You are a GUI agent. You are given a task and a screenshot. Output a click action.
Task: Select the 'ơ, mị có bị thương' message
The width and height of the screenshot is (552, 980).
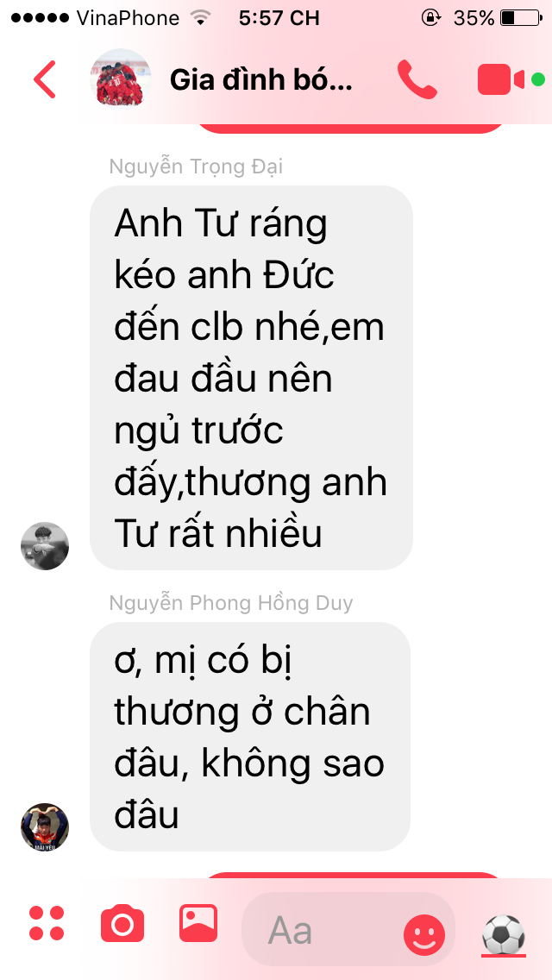pyautogui.click(x=250, y=736)
